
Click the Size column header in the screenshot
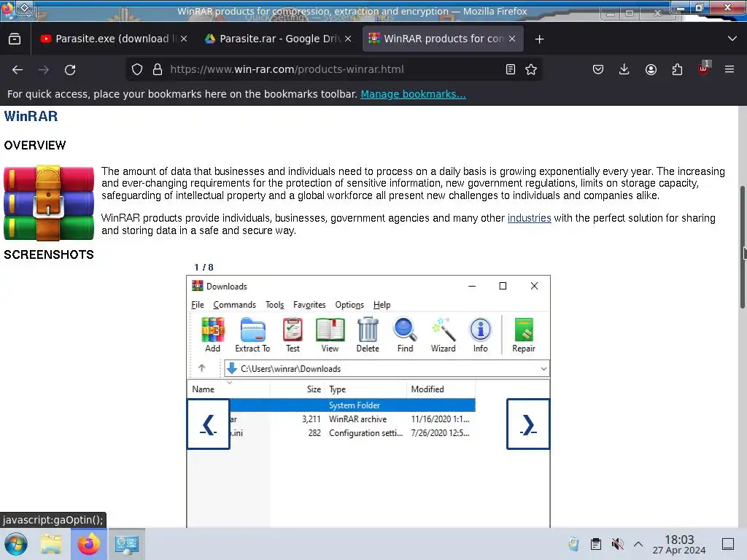click(x=298, y=389)
